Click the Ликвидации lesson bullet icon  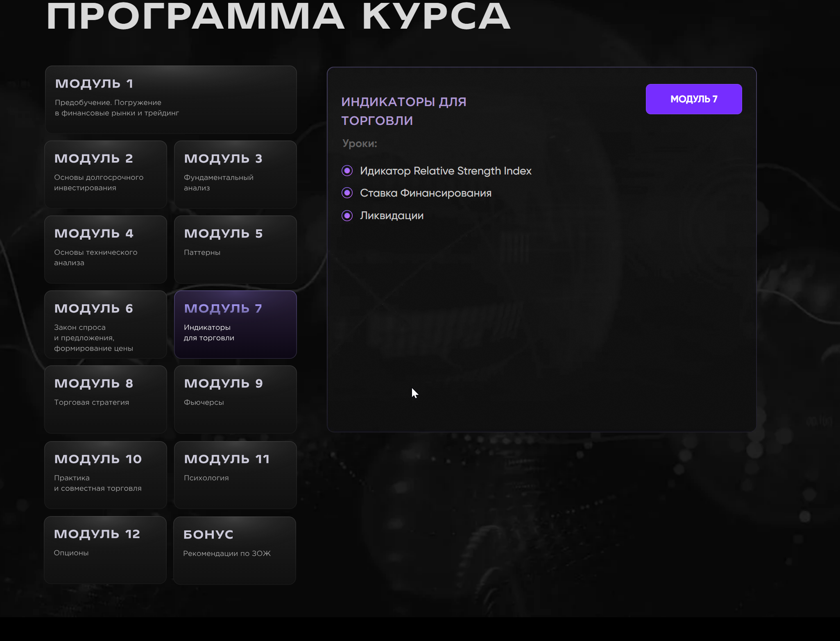tap(347, 215)
